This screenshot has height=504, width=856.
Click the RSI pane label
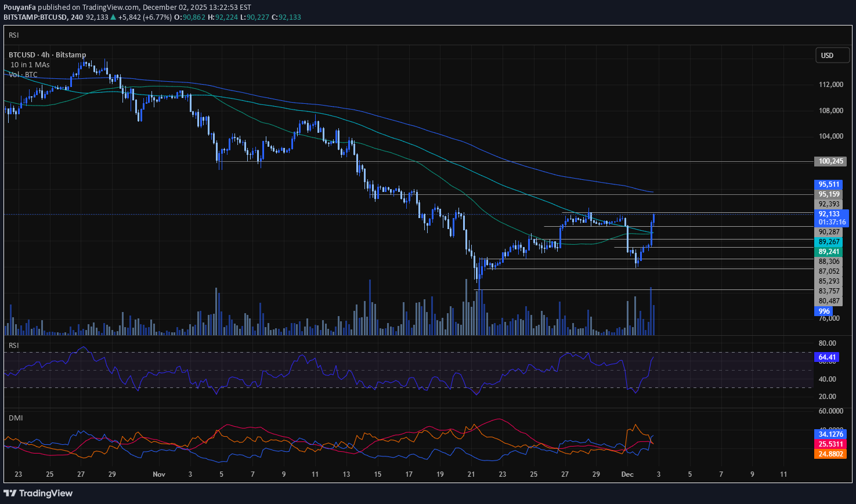click(x=13, y=345)
